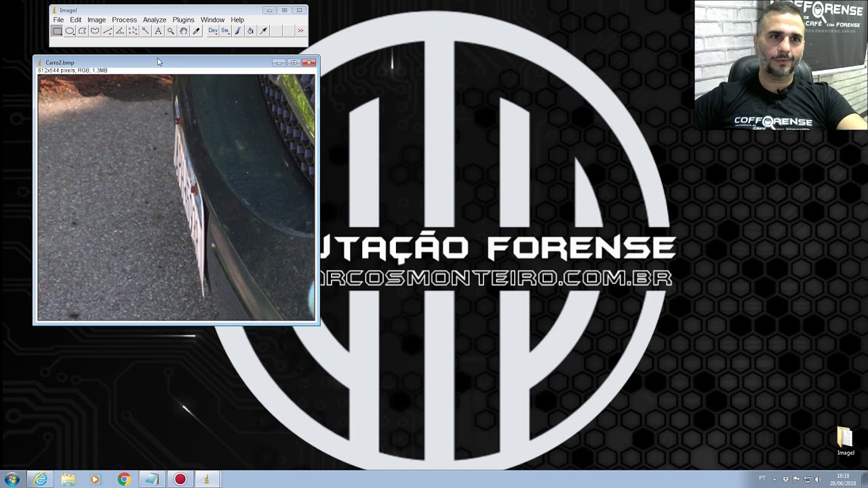Open the Plugins menu in ImageJ
Screen dimensions: 868x488
pos(183,20)
